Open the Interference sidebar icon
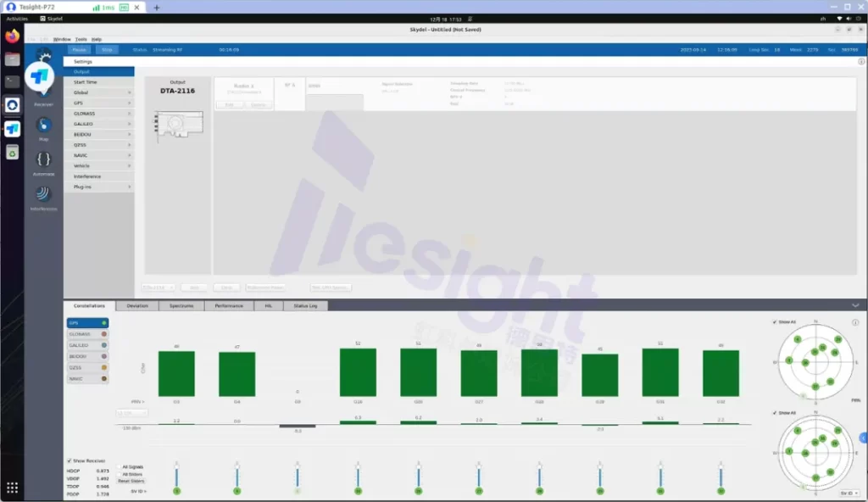The width and height of the screenshot is (868, 502). (x=43, y=193)
